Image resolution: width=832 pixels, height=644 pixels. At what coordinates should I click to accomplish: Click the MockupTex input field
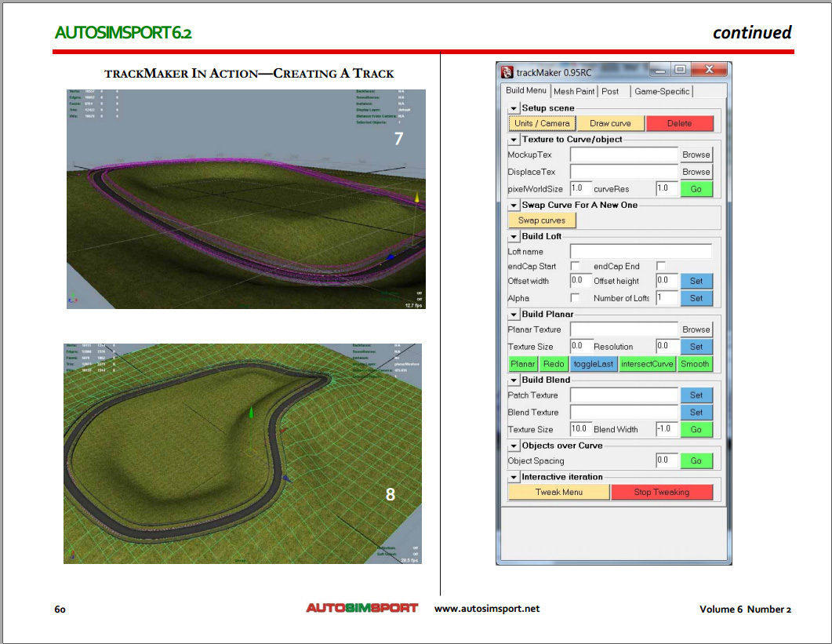click(x=624, y=155)
